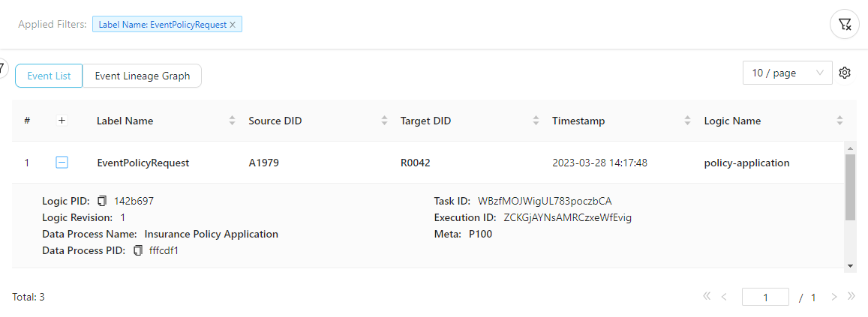
Task: Click the clear all filters funnel icon
Action: (x=845, y=24)
